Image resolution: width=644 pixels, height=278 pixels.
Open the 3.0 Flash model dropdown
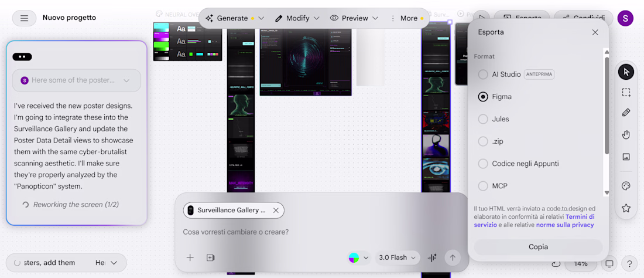(x=397, y=258)
